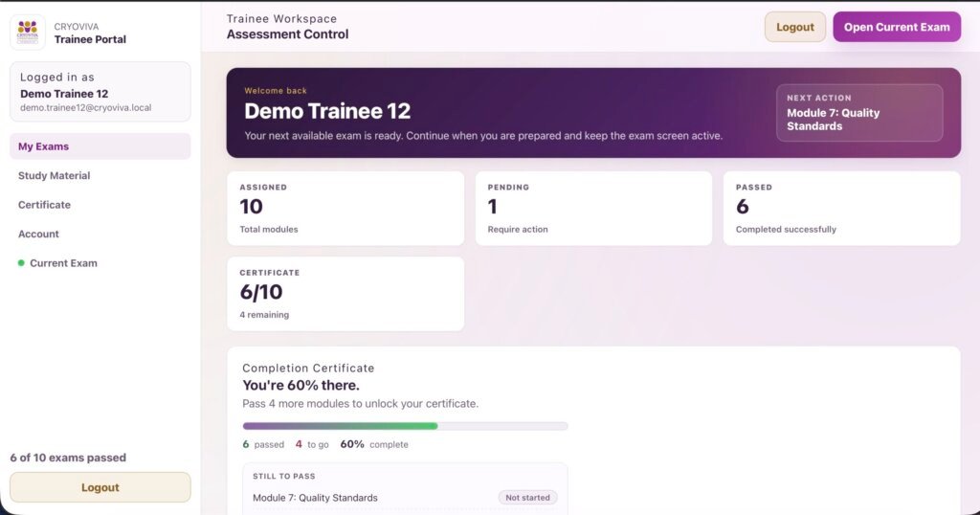Select the Passed 6 completed successfully card
980x515 pixels.
tap(842, 208)
